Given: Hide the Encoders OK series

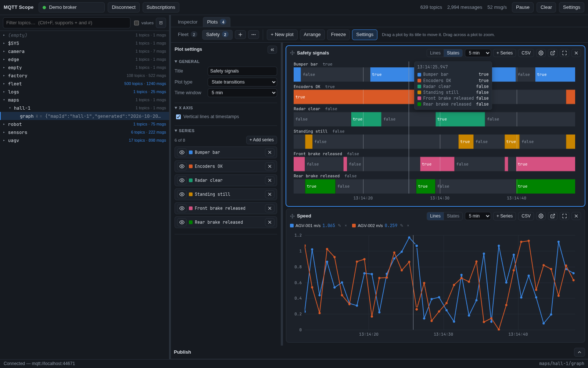Looking at the screenshot, I should [x=182, y=166].
